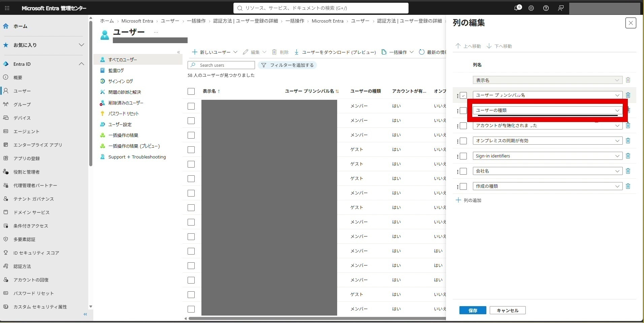This screenshot has width=644, height=323.
Task: Click the 保存 button
Action: (473, 310)
